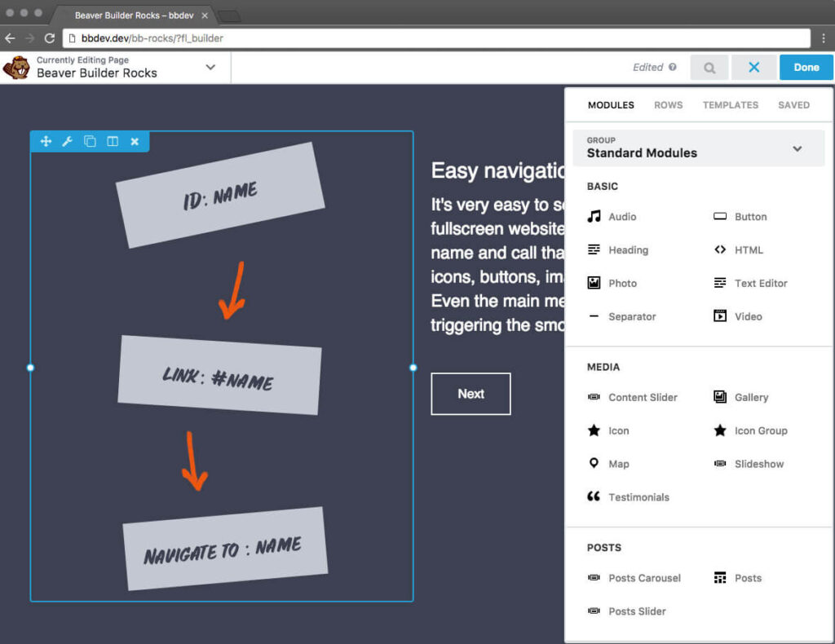Duplicate the selected row

point(90,141)
